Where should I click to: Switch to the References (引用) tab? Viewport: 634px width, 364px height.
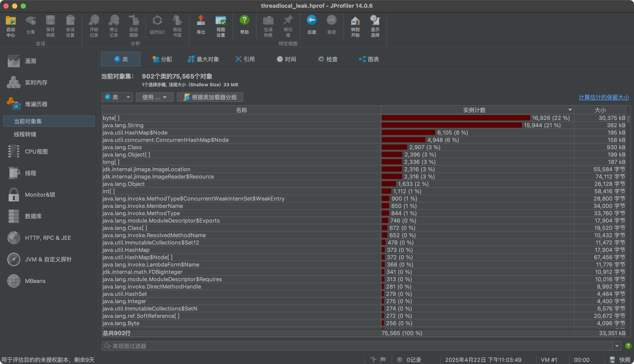[245, 59]
